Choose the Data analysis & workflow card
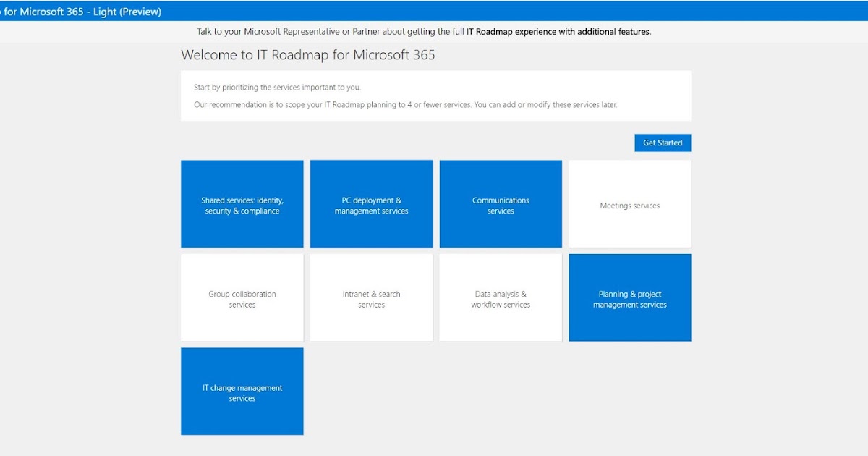This screenshot has width=868, height=456. pyautogui.click(x=501, y=297)
